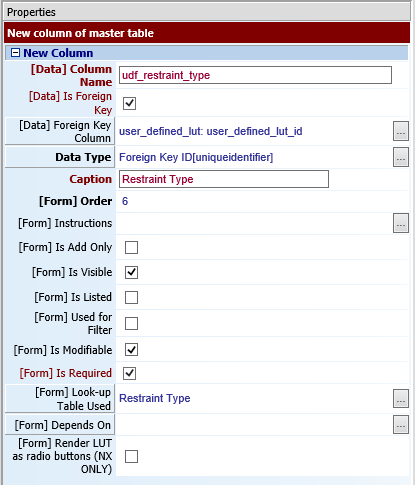Screen dimensions: 415x485
Task: Click the user_defined_lut foreign key value
Action: click(x=211, y=131)
